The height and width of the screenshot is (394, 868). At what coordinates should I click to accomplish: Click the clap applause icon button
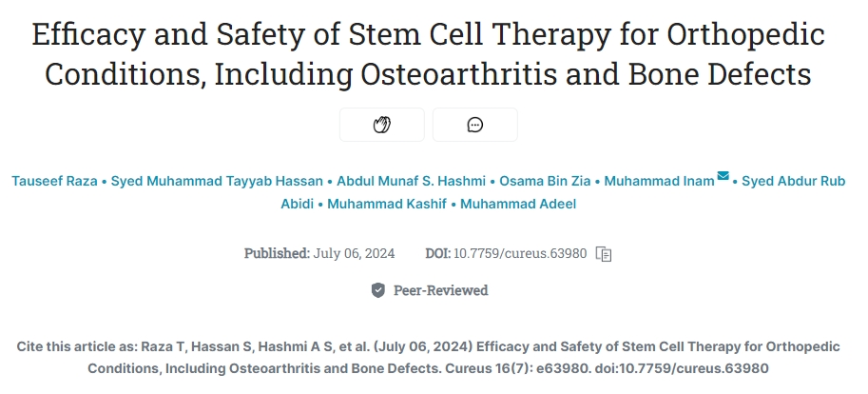pyautogui.click(x=381, y=125)
